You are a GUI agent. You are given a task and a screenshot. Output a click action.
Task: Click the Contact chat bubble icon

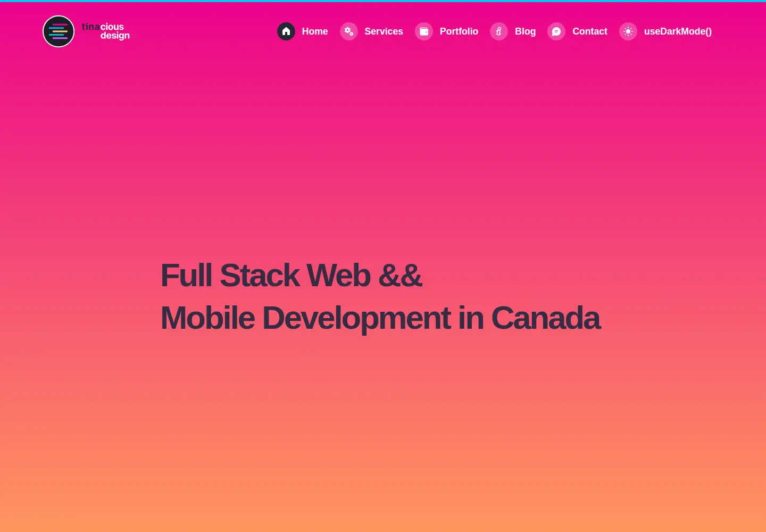[x=556, y=31]
